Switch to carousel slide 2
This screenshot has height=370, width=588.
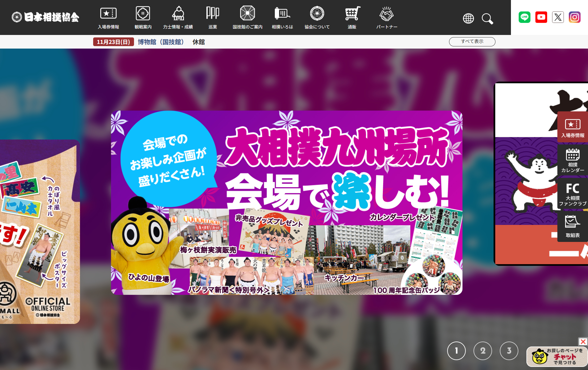(x=482, y=351)
